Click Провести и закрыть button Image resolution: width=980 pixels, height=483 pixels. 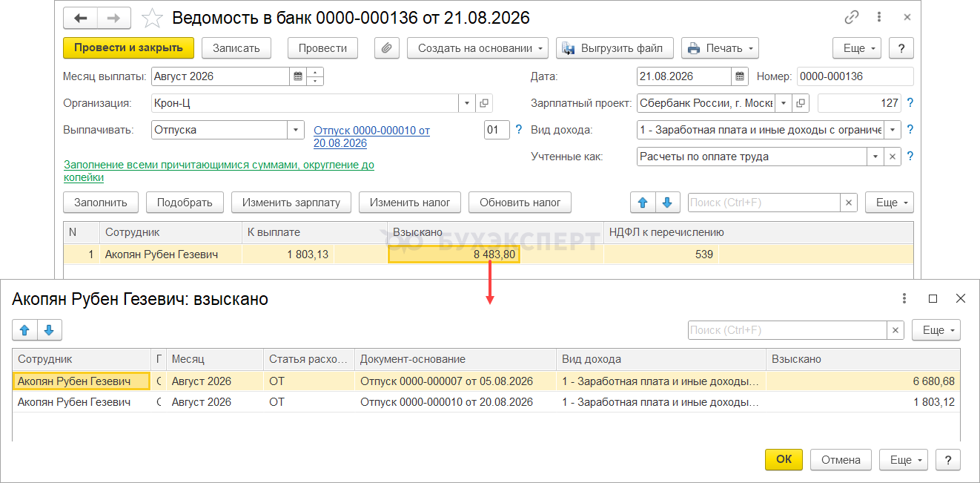pos(128,48)
